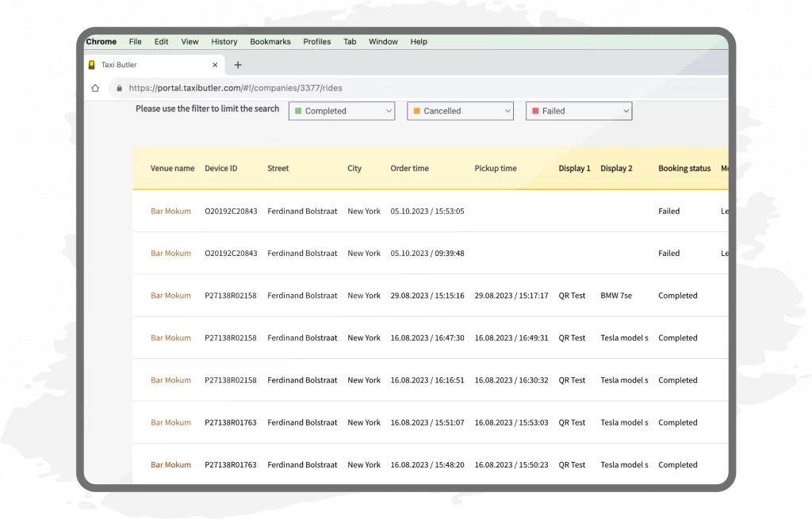Open a new tab with plus icon

(238, 65)
